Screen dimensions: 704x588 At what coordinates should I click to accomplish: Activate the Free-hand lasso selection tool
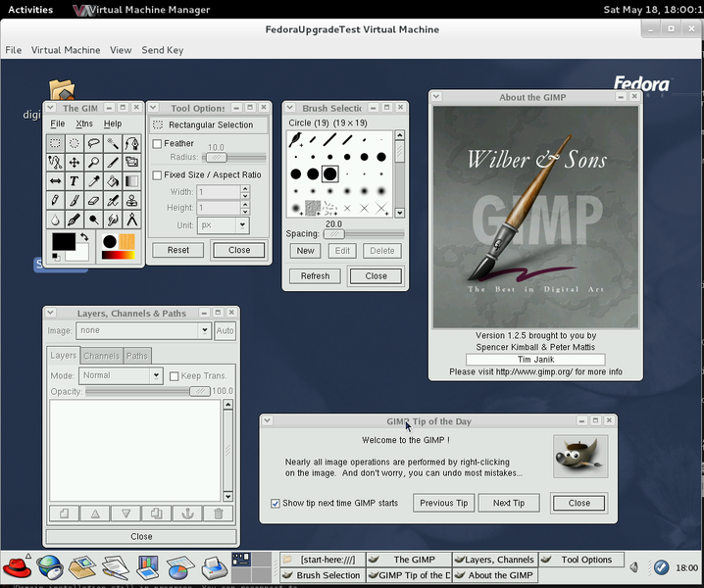click(93, 144)
